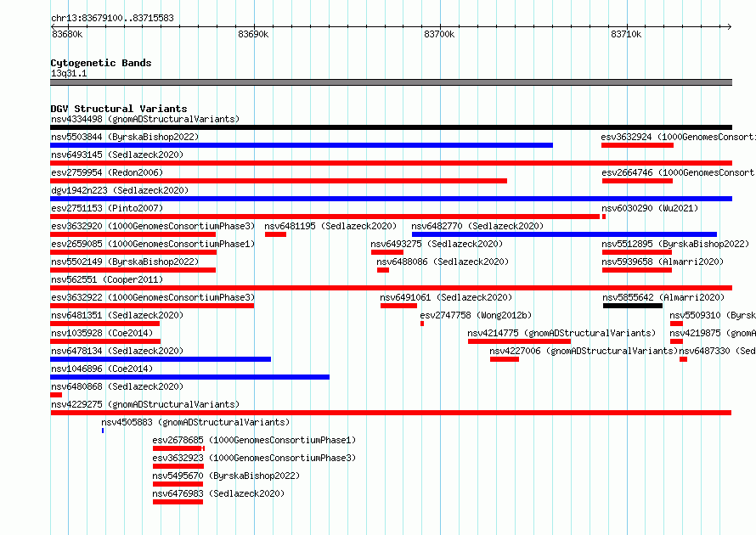Image resolution: width=756 pixels, height=535 pixels.
Task: Open nsv6482770 (Sedlazeck2020) label
Action: (477, 226)
